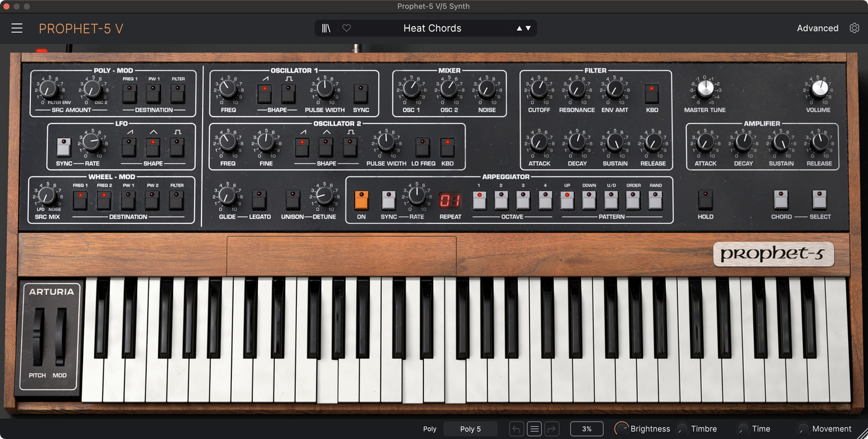Open Heat Chords preset name menu
The width and height of the screenshot is (868, 439).
click(432, 28)
